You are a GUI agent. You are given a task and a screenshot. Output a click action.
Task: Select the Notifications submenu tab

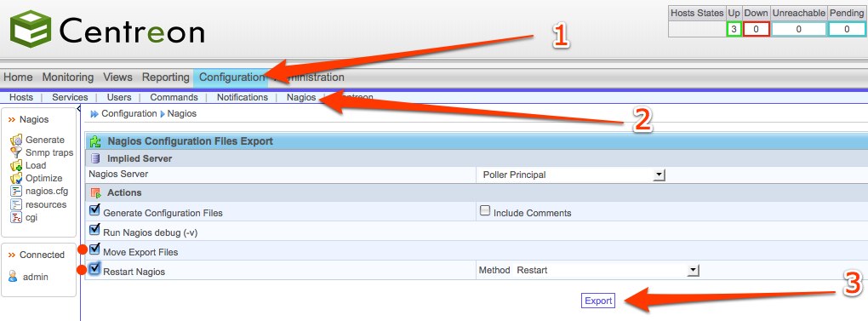(243, 97)
